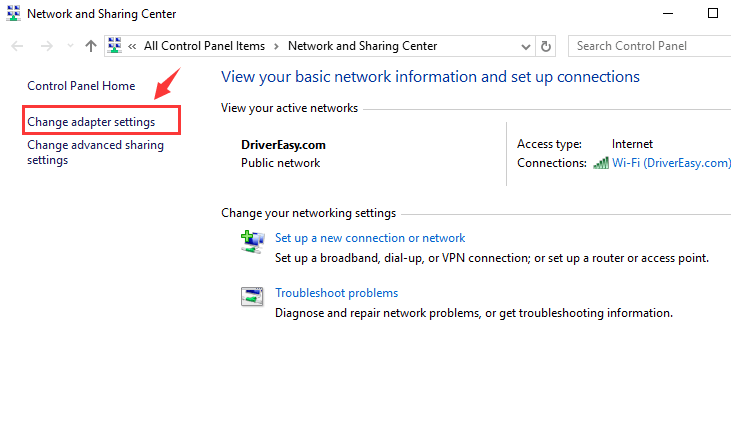Screen dimensions: 731x429
Task: Expand chevron after All Control Panel Items
Action: (276, 46)
